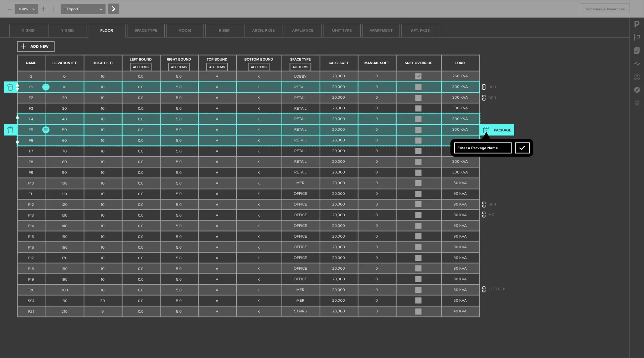
Task: Click the Enter a Package Name field
Action: 483,148
